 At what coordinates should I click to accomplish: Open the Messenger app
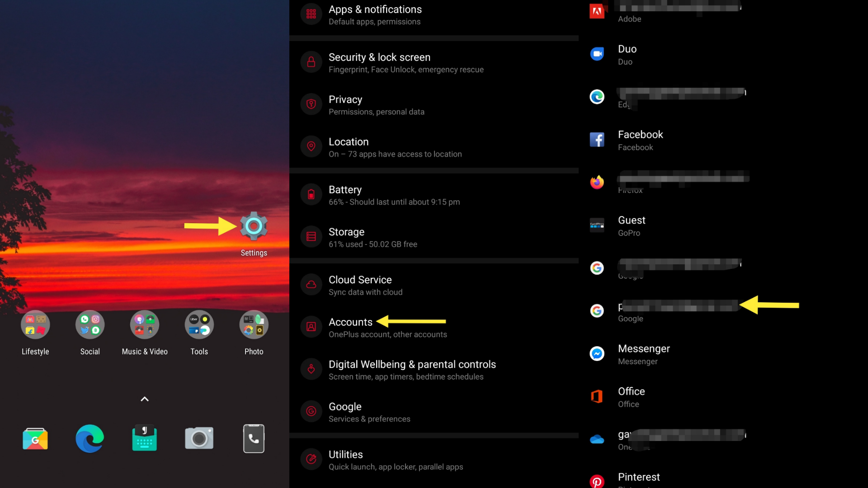[x=644, y=354]
